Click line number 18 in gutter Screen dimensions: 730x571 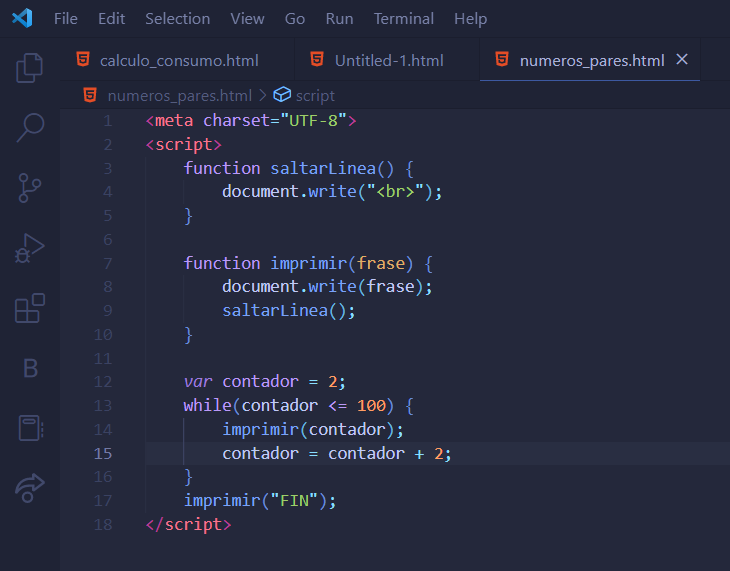(x=103, y=525)
